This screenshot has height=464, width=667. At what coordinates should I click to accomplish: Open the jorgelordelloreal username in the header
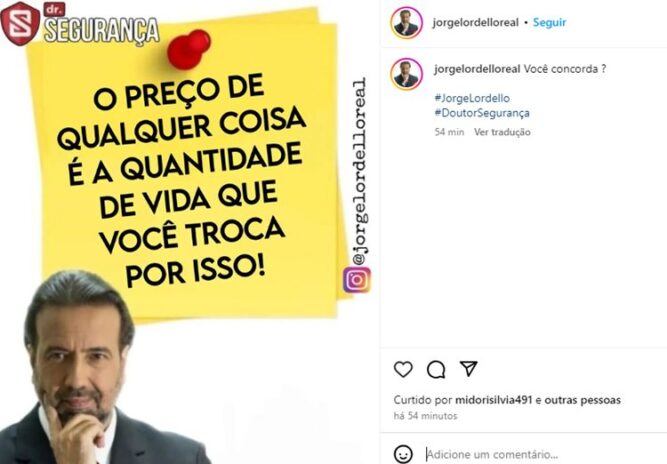(475, 23)
